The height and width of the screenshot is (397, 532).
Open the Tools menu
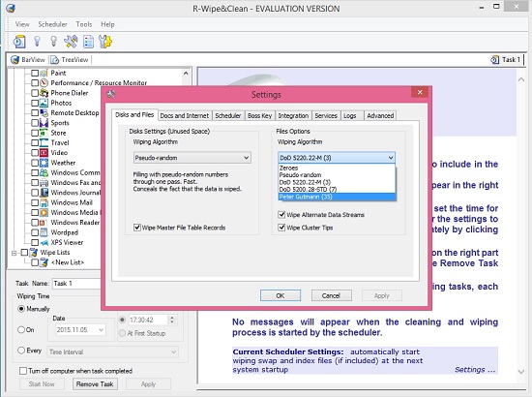click(x=84, y=24)
